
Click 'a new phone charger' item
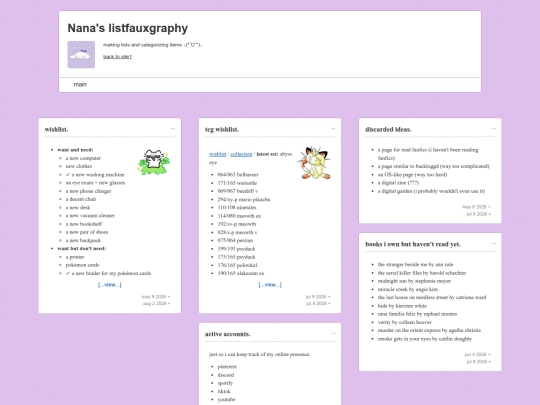point(89,191)
